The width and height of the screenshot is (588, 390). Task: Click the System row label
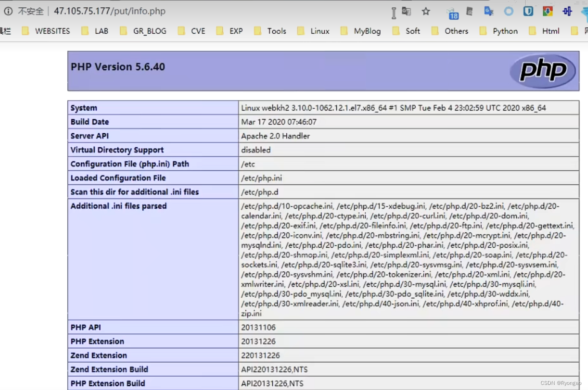(84, 108)
